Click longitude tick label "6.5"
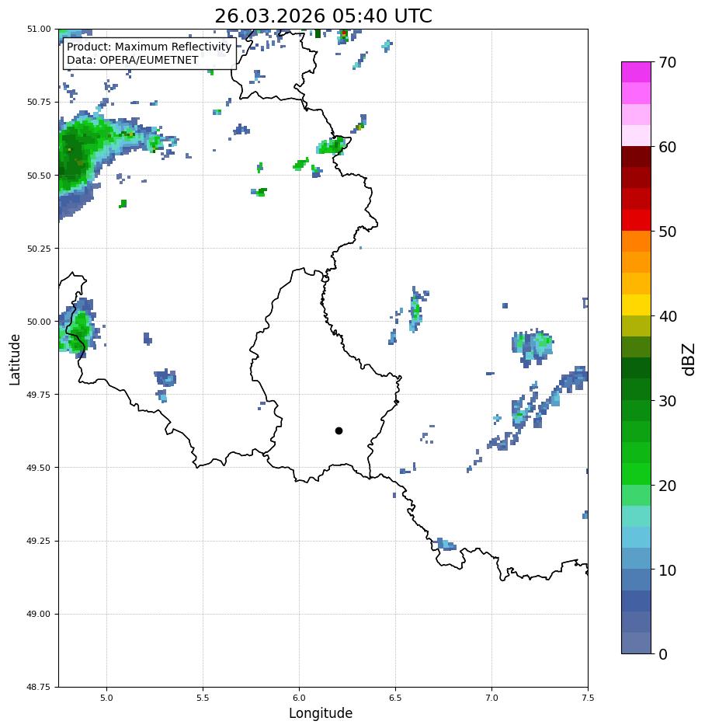705x728 pixels. pos(395,698)
